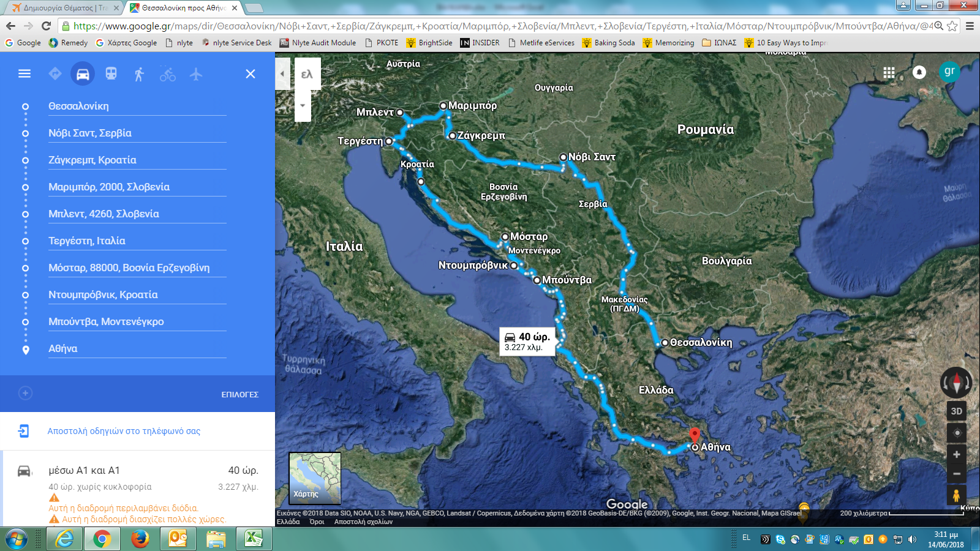Select public transit travel mode icon
The image size is (980, 551).
(111, 73)
